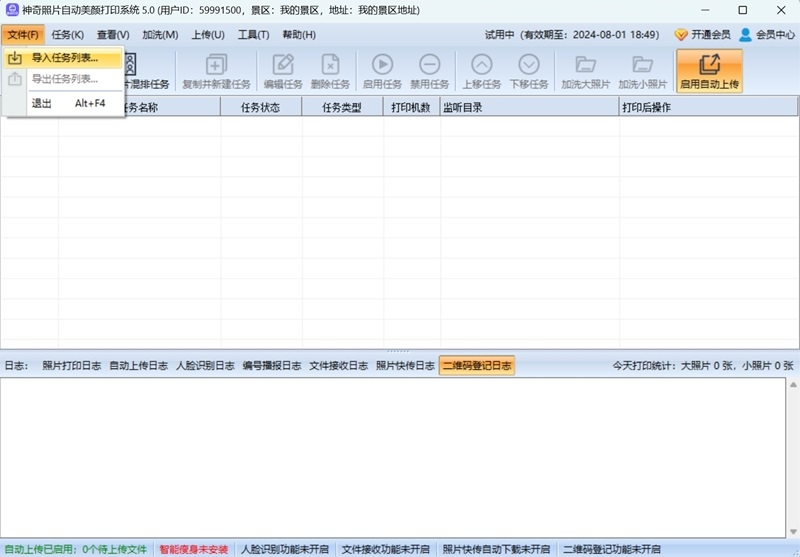800x557 pixels.
Task: Open the Tools (工具(T)) menu
Action: click(253, 35)
